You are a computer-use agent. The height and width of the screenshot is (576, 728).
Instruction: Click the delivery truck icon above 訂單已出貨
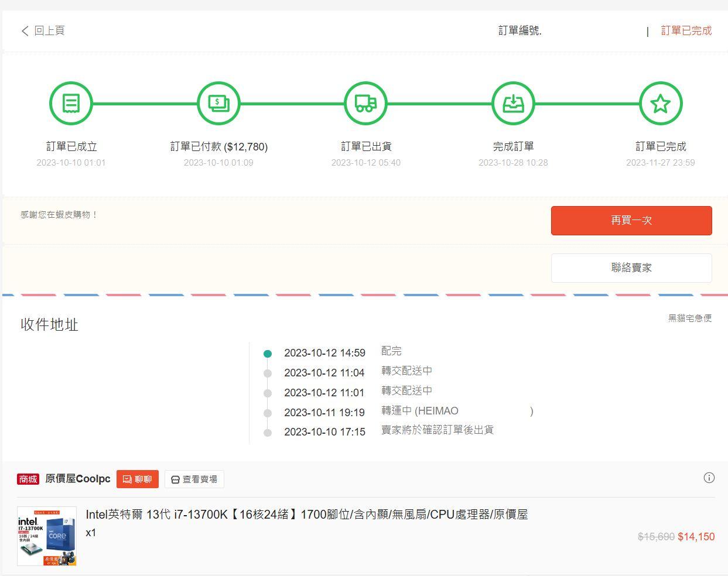pos(365,103)
